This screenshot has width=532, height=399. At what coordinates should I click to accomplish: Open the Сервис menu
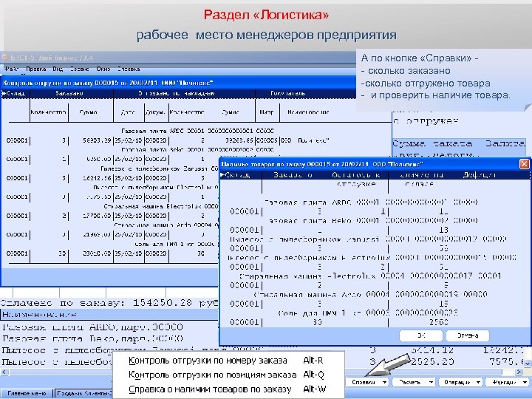(79, 69)
